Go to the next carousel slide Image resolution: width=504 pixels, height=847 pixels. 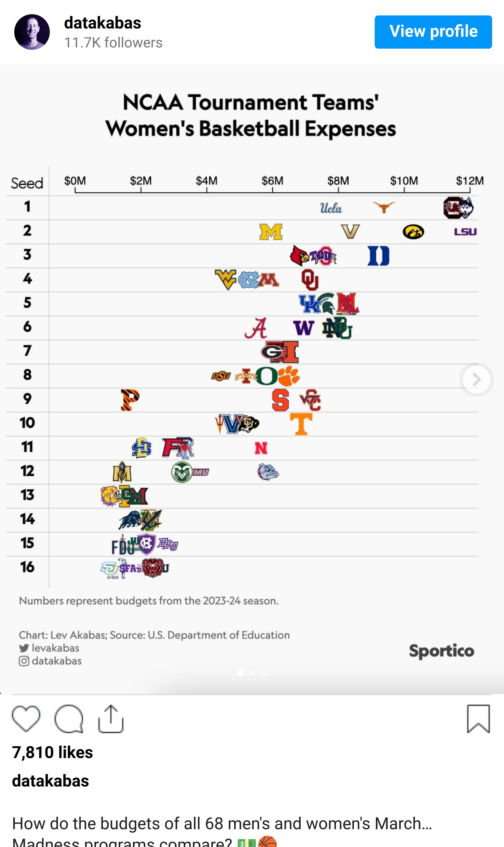(x=476, y=379)
